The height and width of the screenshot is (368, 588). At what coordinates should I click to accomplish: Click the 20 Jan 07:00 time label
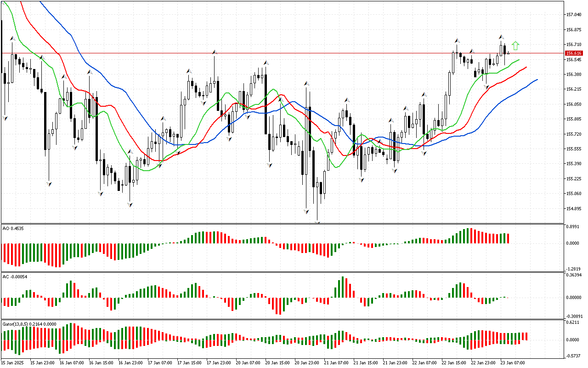click(x=249, y=362)
